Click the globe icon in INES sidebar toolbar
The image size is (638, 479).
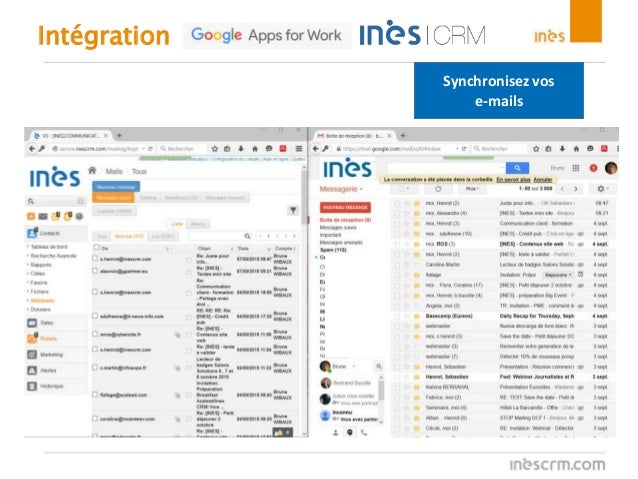(79, 217)
